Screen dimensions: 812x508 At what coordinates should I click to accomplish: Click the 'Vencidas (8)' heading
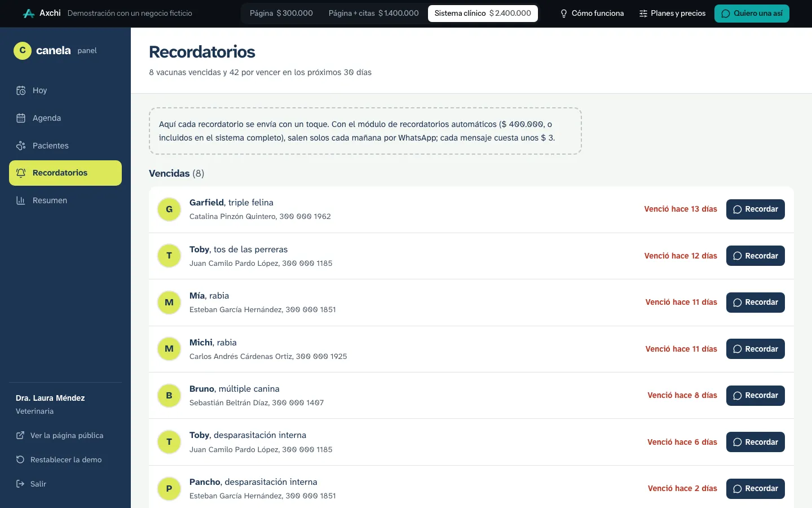pos(176,173)
